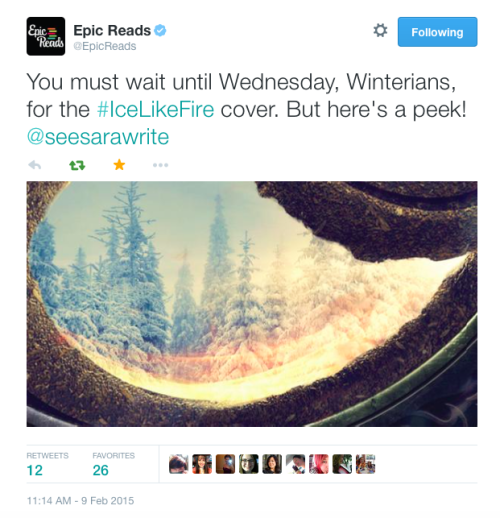
Task: Open the 11:14 AM - 9 Feb 2015 timestamp
Action: (x=80, y=500)
